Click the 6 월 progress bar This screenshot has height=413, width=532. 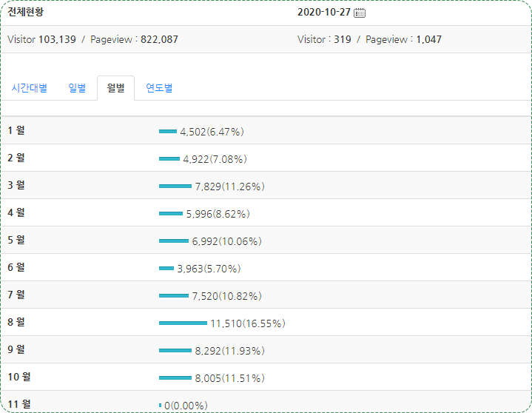(166, 269)
